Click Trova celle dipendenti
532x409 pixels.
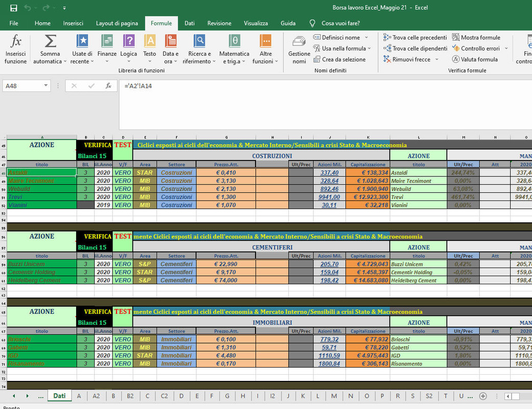point(415,49)
